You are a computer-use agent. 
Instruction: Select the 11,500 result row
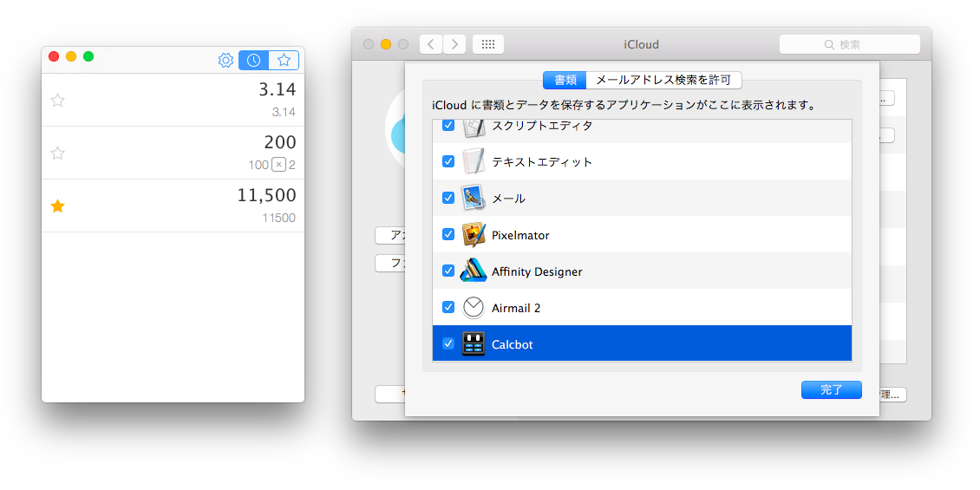pos(173,206)
